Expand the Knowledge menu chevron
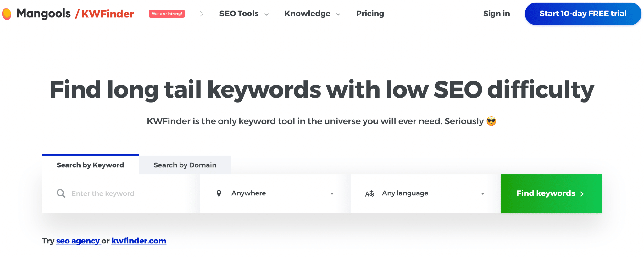 [338, 14]
